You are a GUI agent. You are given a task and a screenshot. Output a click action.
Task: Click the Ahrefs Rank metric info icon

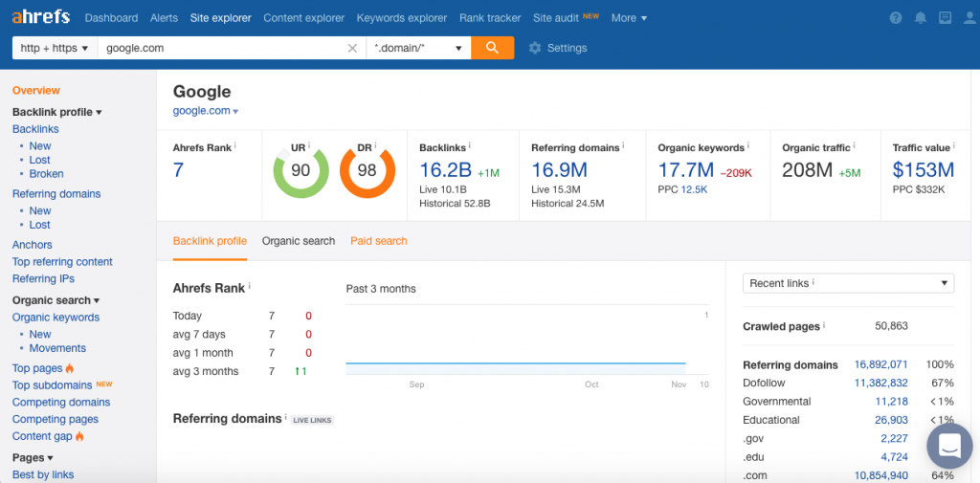(x=235, y=146)
